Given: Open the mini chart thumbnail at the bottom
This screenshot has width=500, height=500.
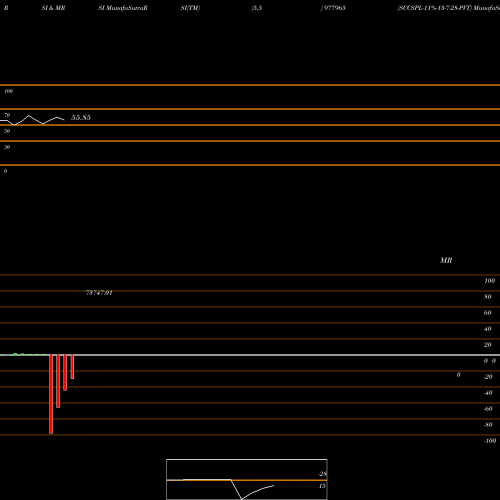Looking at the screenshot, I should 247,479.
